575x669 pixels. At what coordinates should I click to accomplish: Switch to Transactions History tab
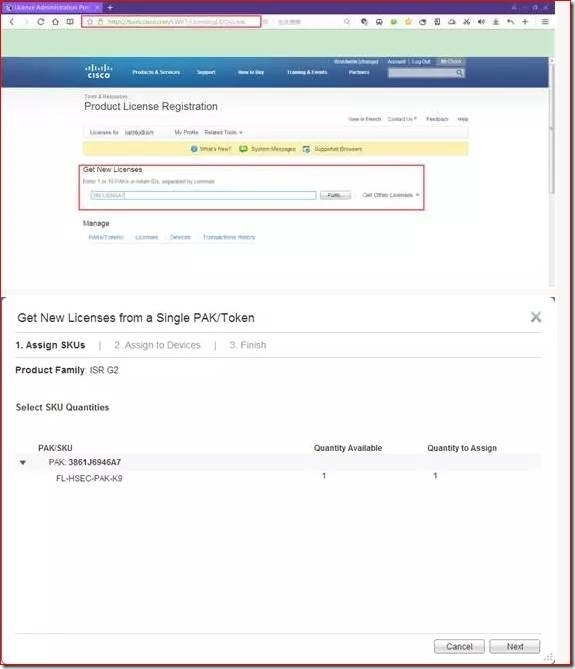(229, 237)
